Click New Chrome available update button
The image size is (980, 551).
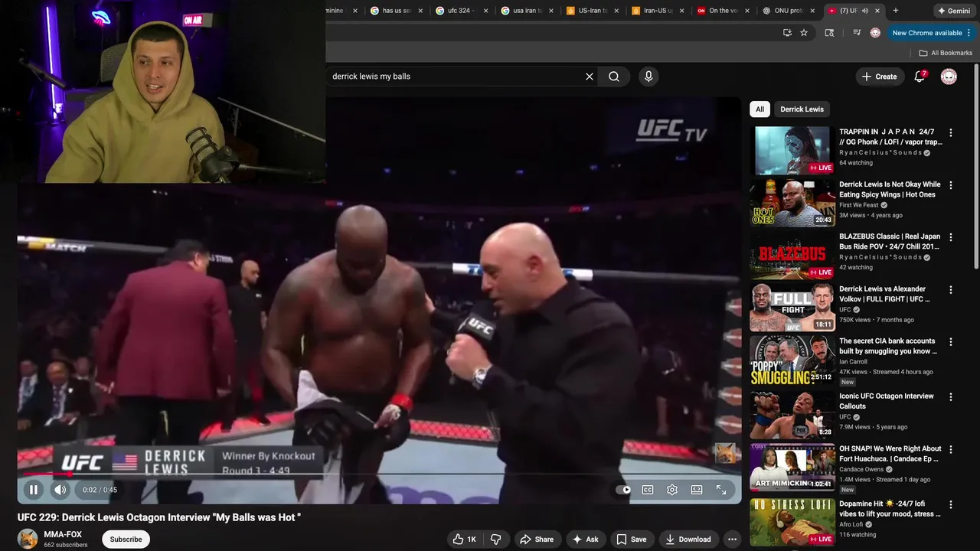tap(931, 33)
